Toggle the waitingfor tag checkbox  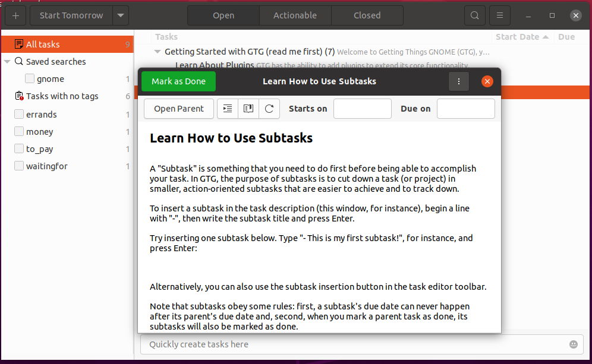click(19, 166)
